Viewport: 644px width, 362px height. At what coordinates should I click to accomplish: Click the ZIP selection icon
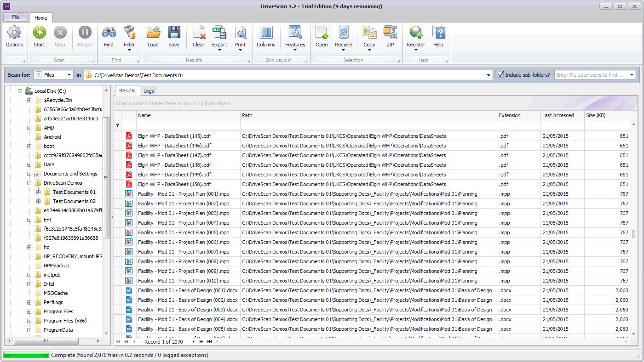click(x=390, y=33)
